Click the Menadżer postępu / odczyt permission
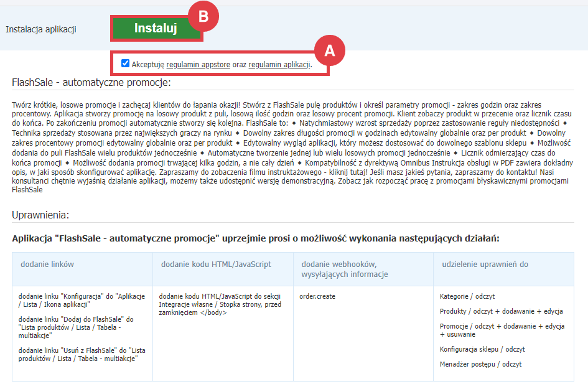 pyautogui.click(x=480, y=364)
